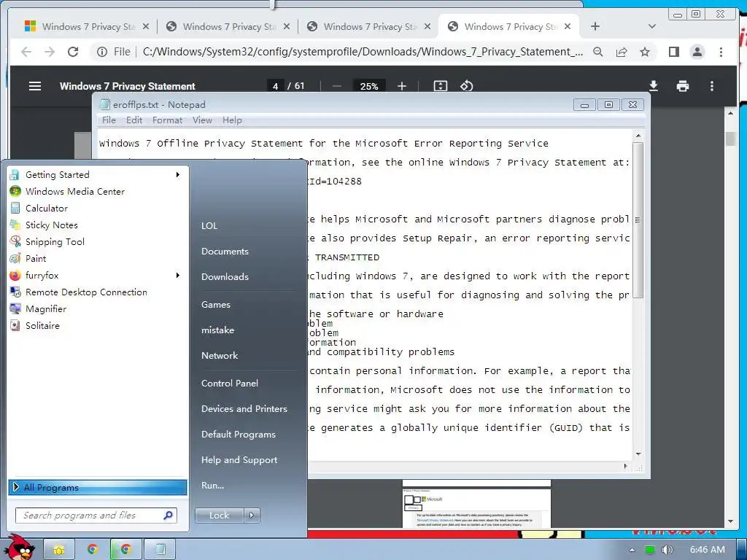The width and height of the screenshot is (747, 560).
Task: Go forward in the browser
Action: tap(50, 52)
